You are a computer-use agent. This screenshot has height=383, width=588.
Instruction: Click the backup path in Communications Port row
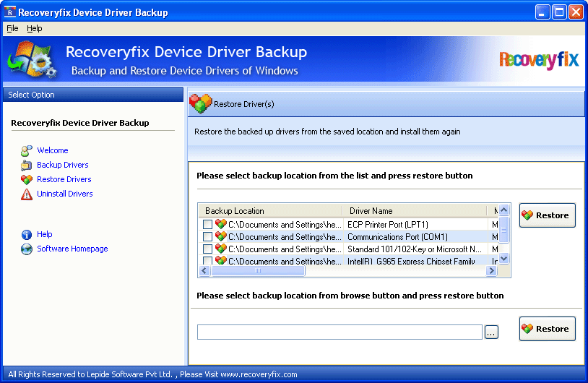tap(285, 237)
